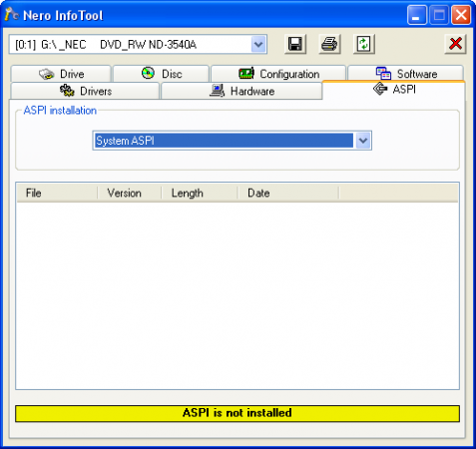Expand the System ASPI dropdown arrow
This screenshot has width=476, height=449.
(363, 141)
